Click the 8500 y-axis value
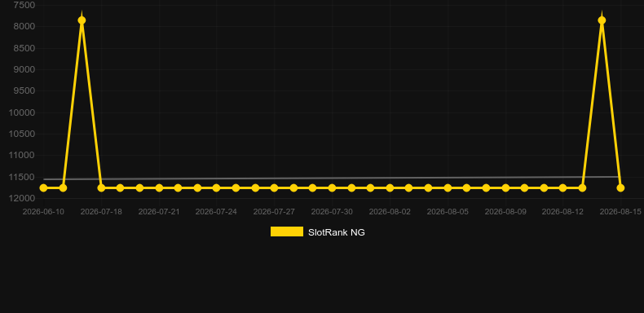644x313 pixels. 24,48
